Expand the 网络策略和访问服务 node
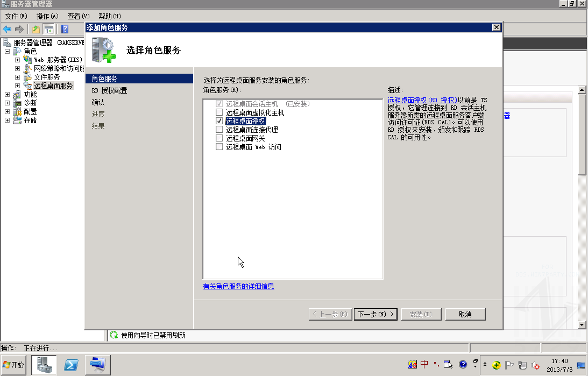This screenshot has width=588, height=376. [x=17, y=68]
